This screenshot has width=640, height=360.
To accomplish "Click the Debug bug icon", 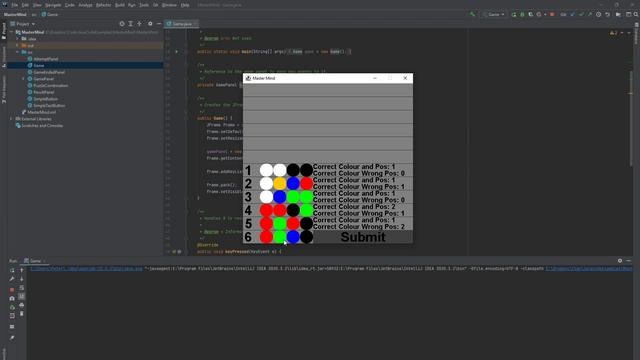I will point(522,14).
